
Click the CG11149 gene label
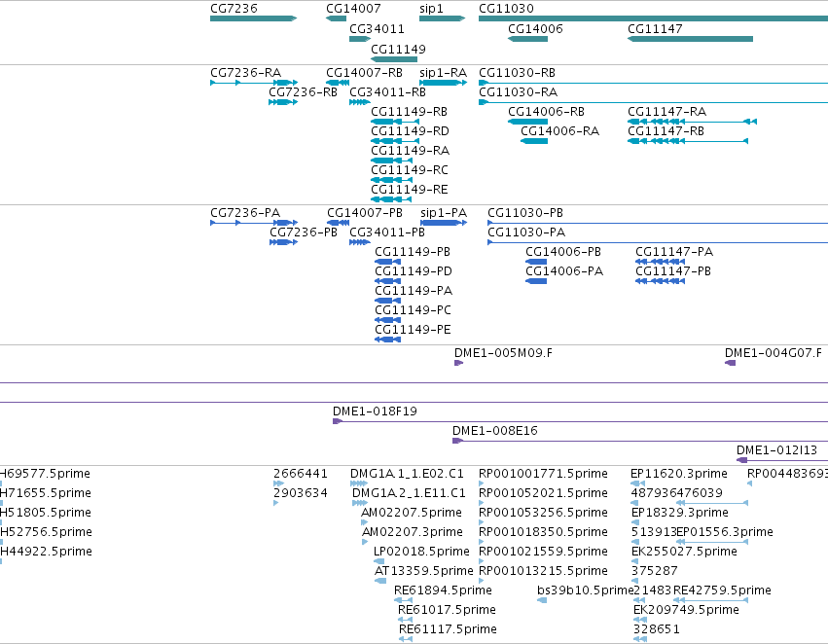[398, 49]
